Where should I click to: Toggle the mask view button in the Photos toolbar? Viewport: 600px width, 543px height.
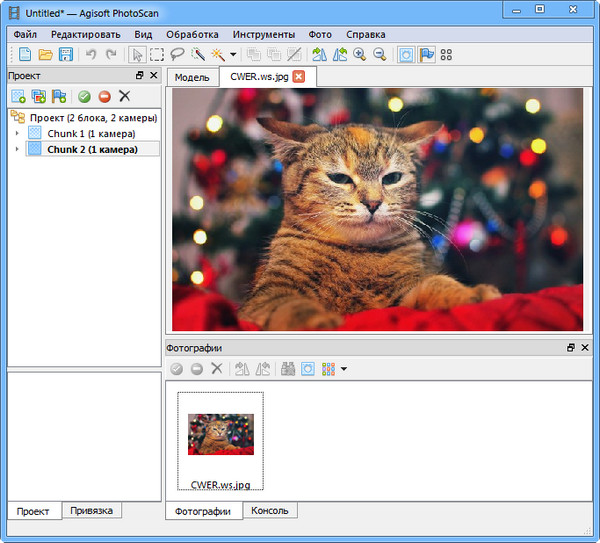308,369
